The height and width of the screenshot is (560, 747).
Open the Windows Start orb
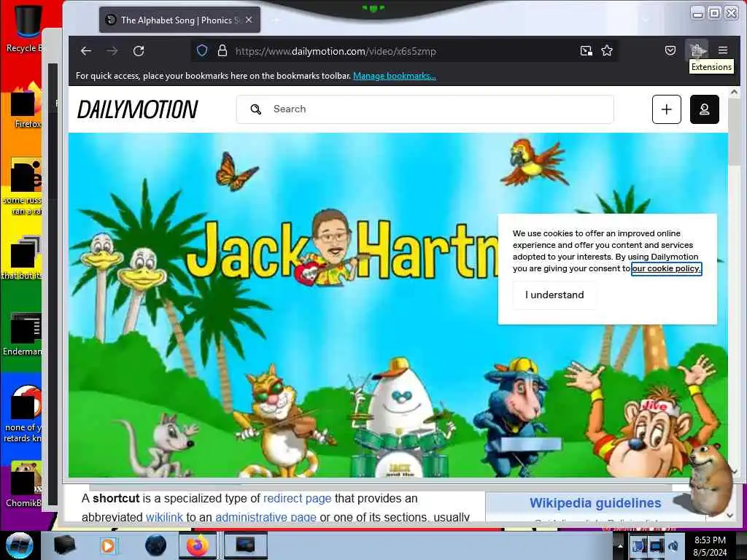(19, 545)
